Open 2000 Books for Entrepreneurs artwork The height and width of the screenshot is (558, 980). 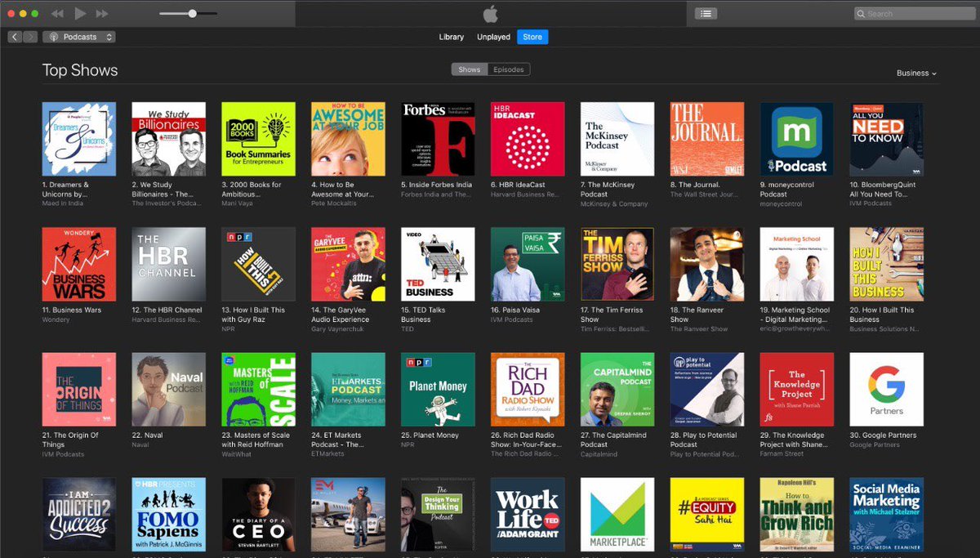(x=259, y=139)
